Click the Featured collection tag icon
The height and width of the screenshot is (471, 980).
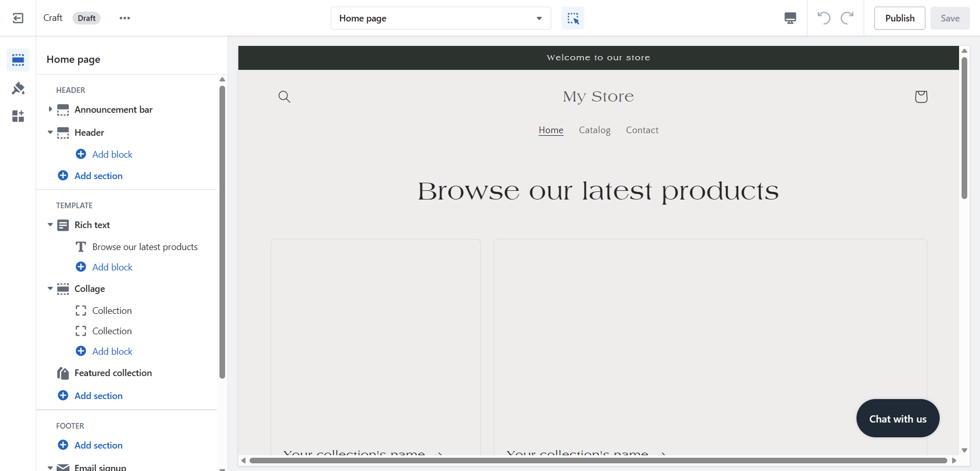(x=63, y=373)
